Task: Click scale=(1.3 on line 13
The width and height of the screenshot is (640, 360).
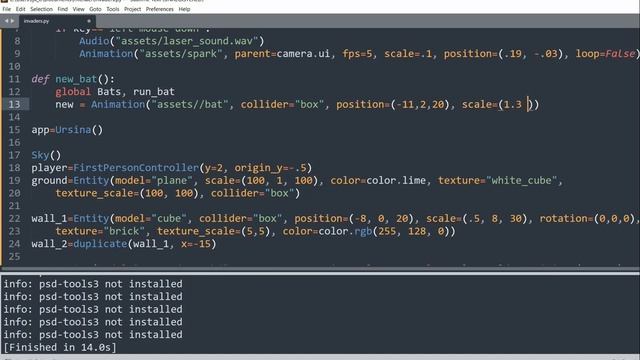Action: [x=492, y=104]
